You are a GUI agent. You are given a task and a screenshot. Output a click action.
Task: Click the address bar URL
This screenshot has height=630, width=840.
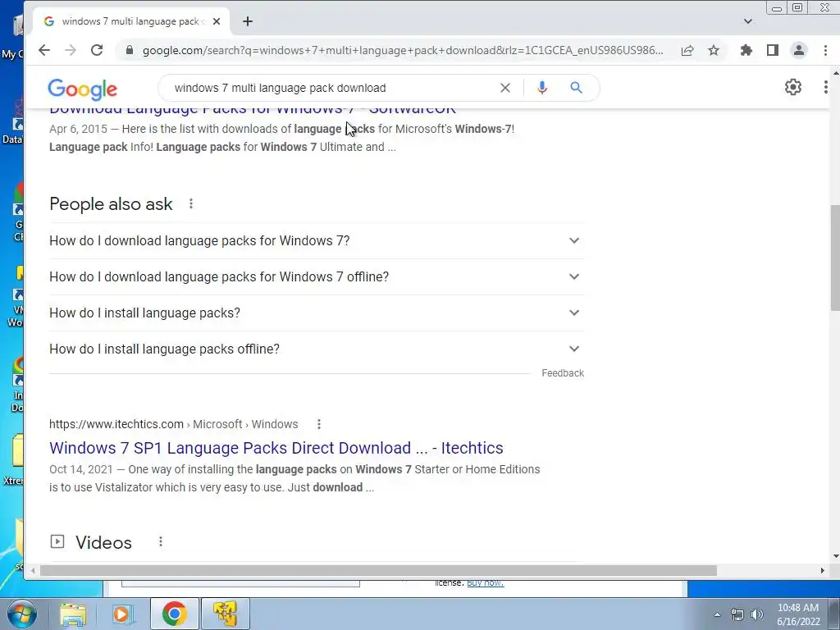(x=403, y=50)
